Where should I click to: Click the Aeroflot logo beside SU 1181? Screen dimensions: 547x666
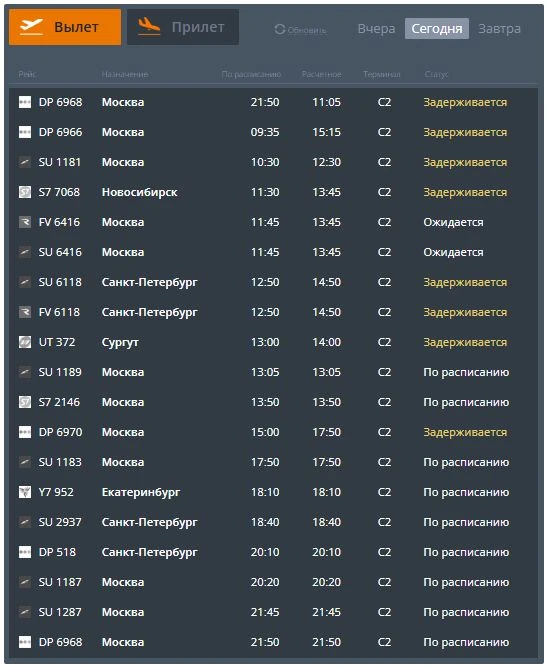[25, 162]
